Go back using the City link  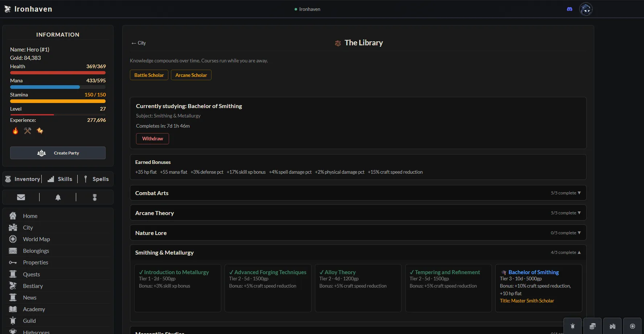(138, 43)
